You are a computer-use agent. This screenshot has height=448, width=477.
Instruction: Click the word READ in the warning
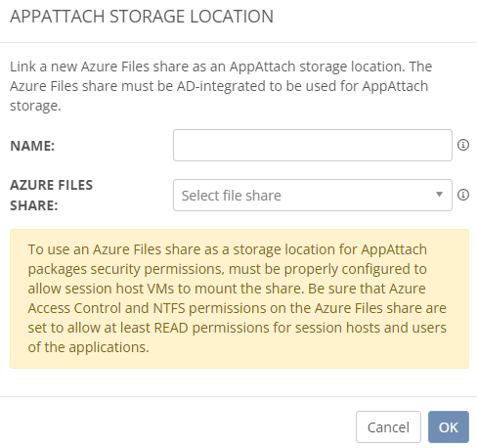click(171, 328)
